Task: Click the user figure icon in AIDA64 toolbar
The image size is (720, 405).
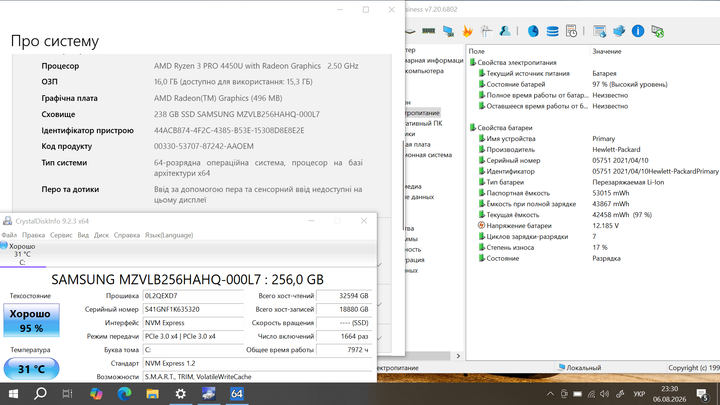Action: click(x=505, y=31)
